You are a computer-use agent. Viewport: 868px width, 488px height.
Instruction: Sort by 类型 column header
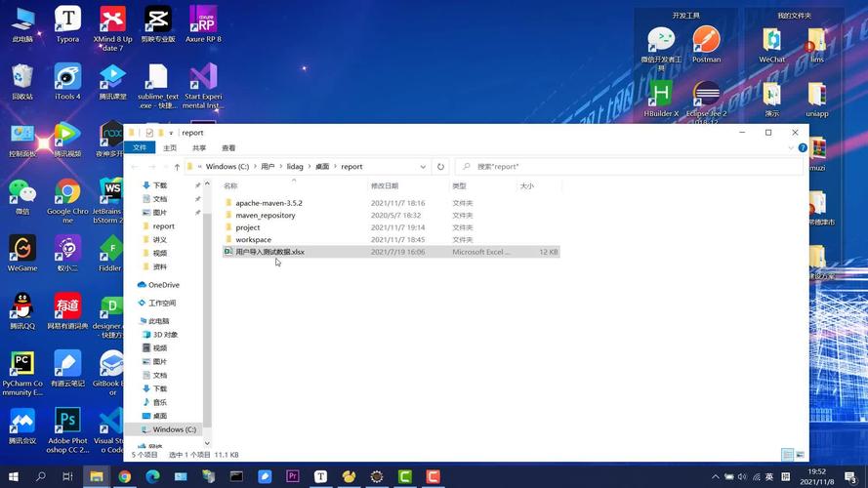(x=482, y=185)
